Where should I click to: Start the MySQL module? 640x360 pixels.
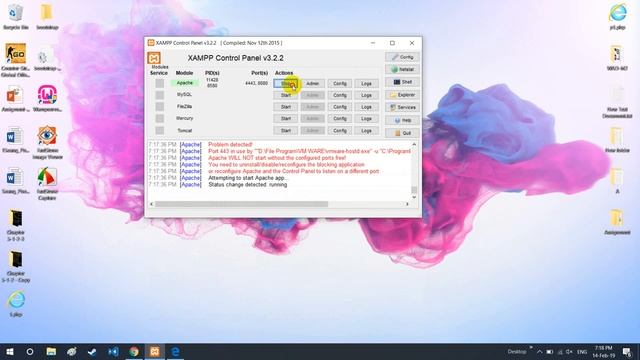[x=285, y=95]
